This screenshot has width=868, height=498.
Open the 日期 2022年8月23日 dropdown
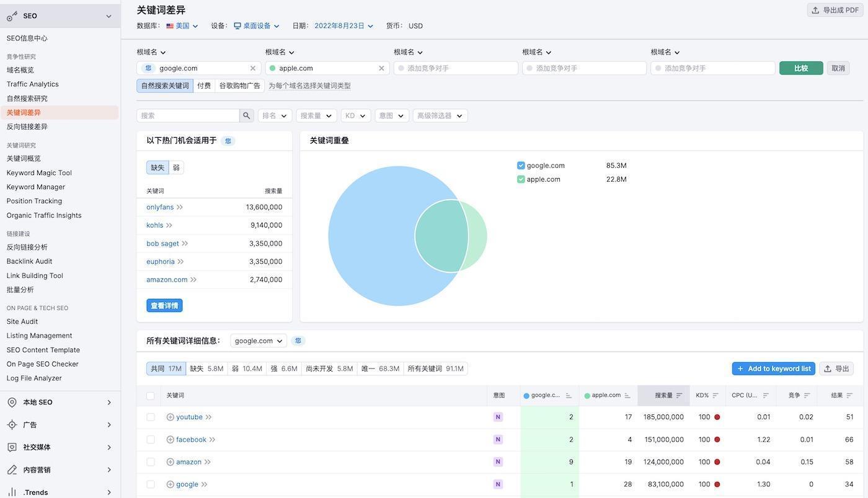344,26
